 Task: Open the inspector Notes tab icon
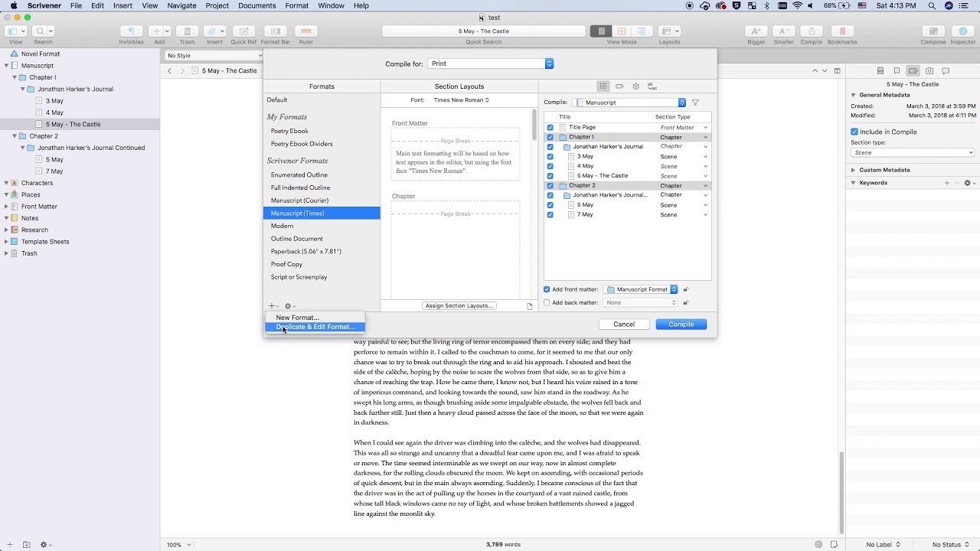coord(880,70)
